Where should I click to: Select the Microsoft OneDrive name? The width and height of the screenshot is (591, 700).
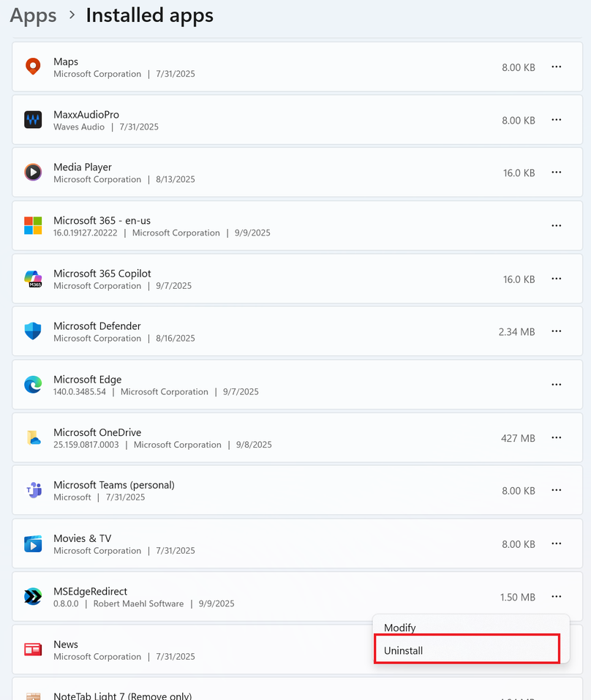[x=97, y=432]
